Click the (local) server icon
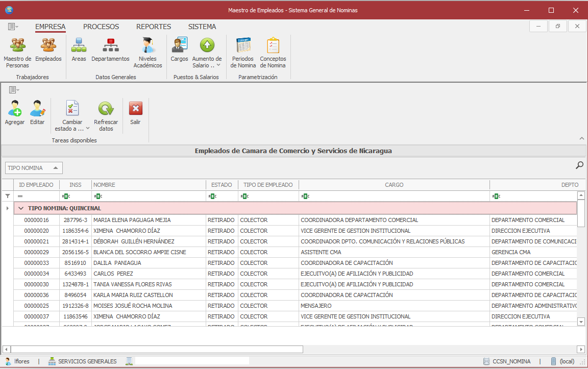This screenshot has height=369, width=588. [553, 361]
